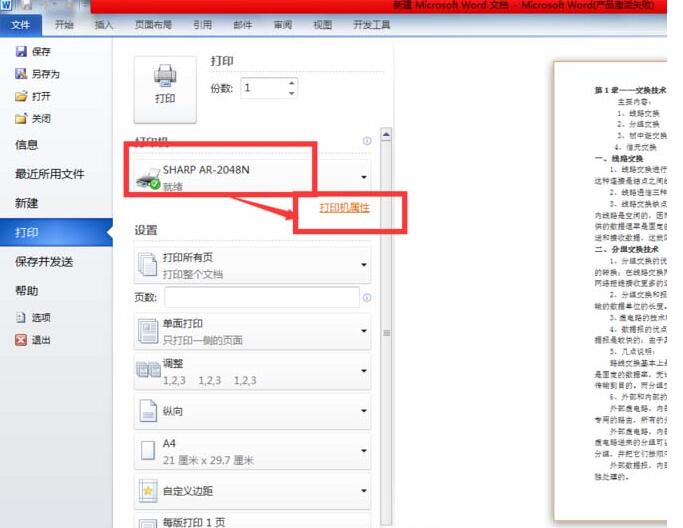This screenshot has height=528, width=683.
Task: Click the 打印机属性 printer properties link
Action: pyautogui.click(x=345, y=208)
